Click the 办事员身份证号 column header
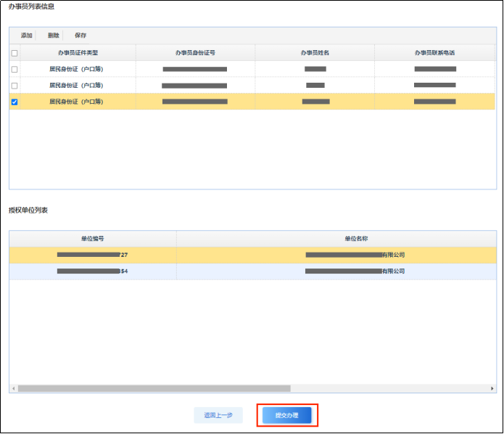 [x=195, y=53]
